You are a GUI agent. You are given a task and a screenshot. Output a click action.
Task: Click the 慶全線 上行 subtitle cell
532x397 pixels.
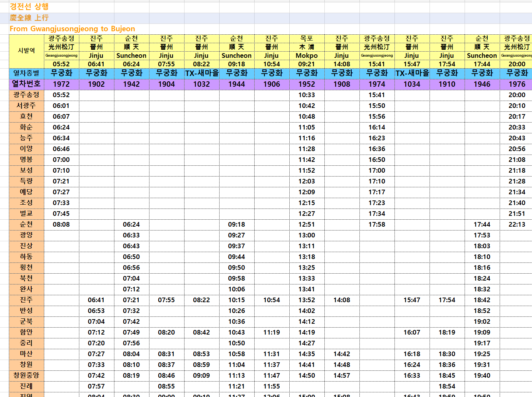click(x=29, y=18)
